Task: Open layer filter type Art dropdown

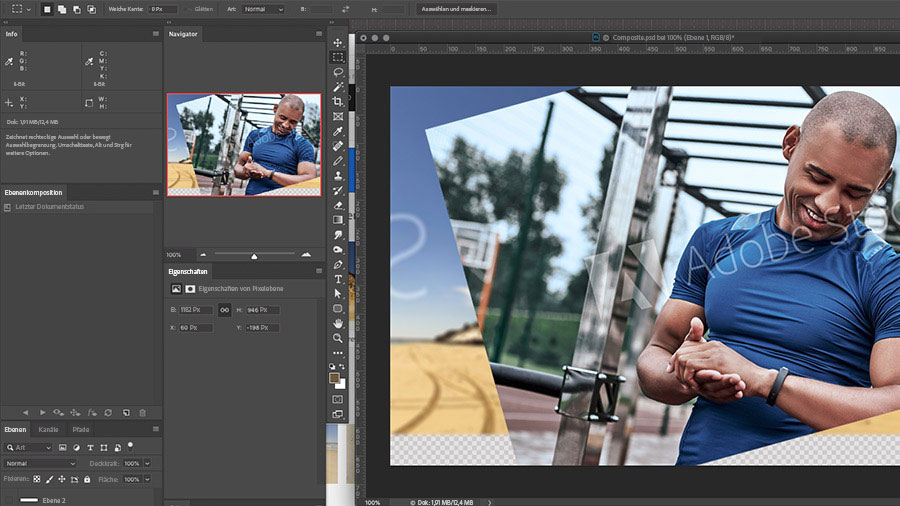Action: 28,447
